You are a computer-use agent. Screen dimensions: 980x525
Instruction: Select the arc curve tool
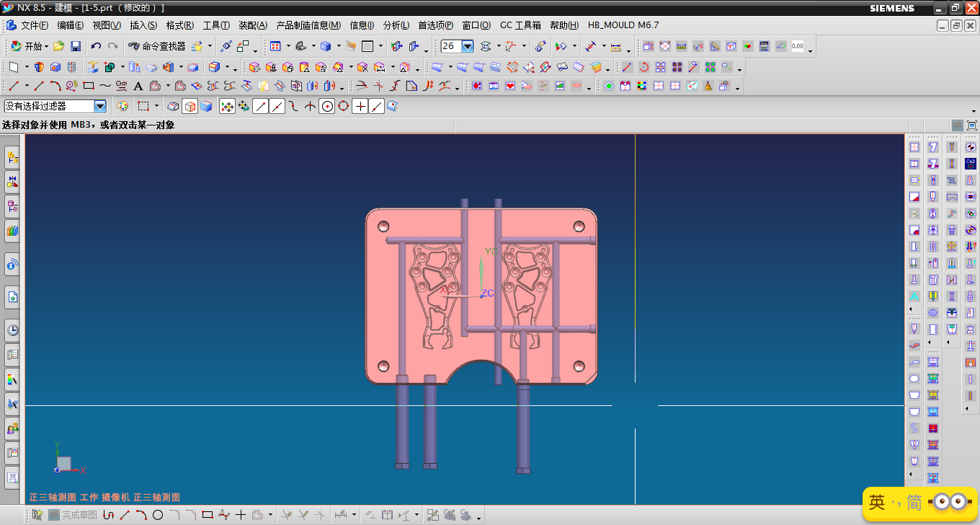(55, 86)
